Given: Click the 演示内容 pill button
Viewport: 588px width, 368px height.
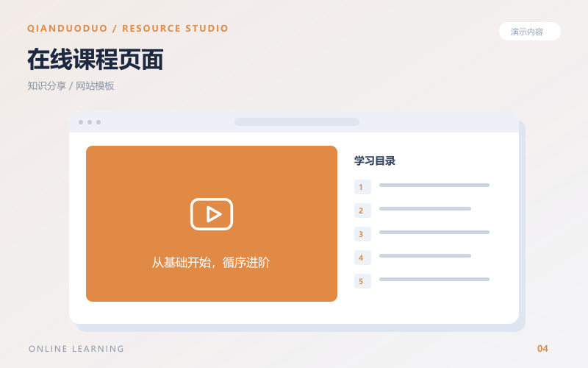Looking at the screenshot, I should pos(529,32).
